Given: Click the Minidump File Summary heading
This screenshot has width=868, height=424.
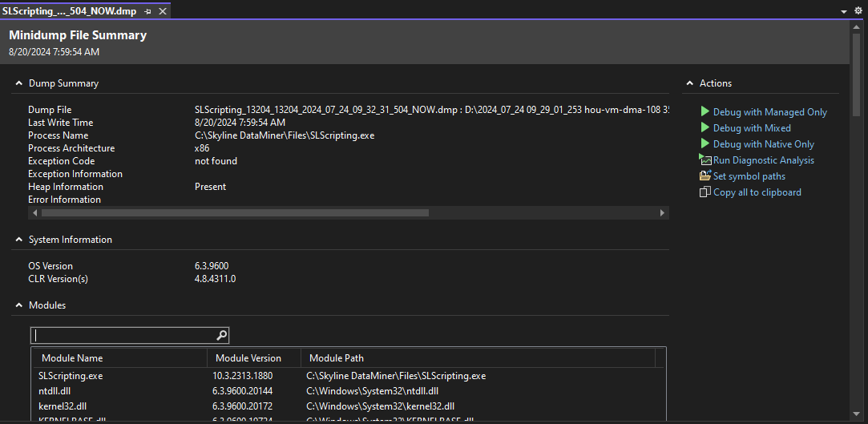Looking at the screenshot, I should [x=78, y=35].
